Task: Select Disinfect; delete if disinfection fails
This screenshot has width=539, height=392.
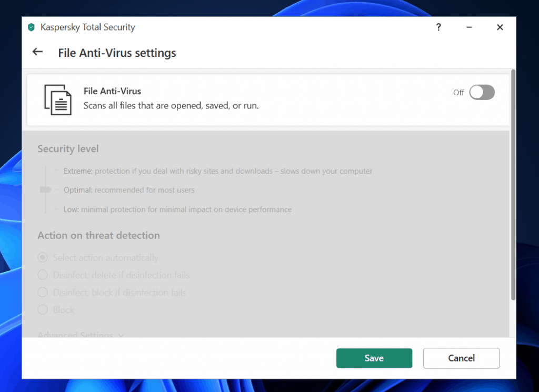Action: (x=43, y=275)
